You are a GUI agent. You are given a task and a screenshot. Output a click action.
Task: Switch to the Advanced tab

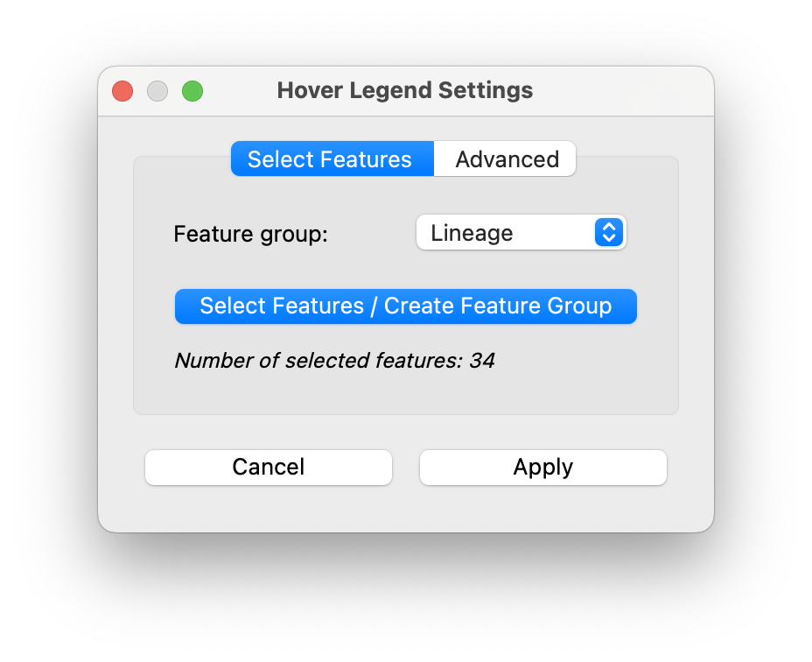tap(506, 158)
